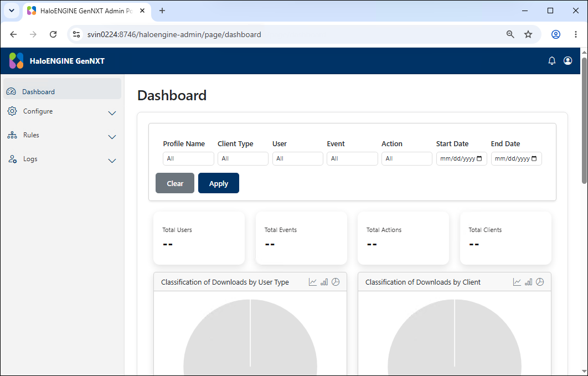Image resolution: width=588 pixels, height=376 pixels.
Task: Open the user account icon in header
Action: (568, 61)
